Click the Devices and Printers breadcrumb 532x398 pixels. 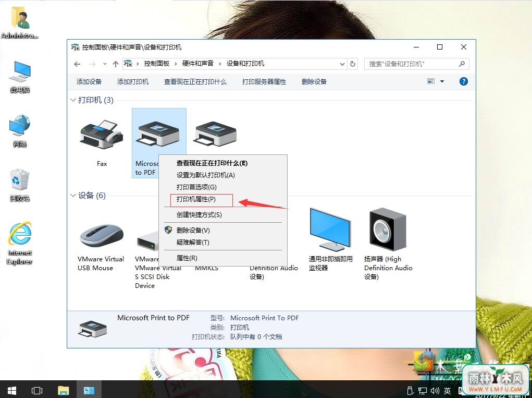point(245,64)
